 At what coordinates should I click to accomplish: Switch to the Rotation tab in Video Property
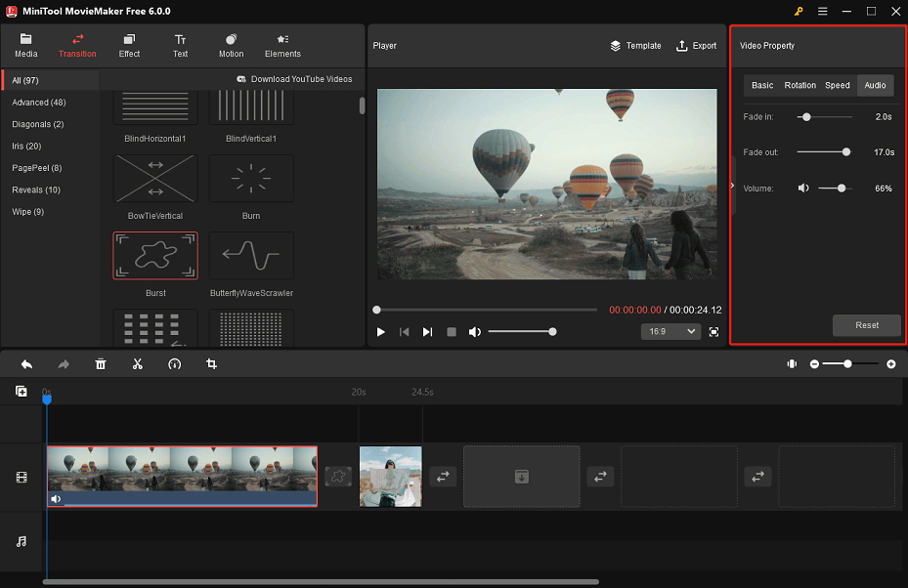click(800, 85)
